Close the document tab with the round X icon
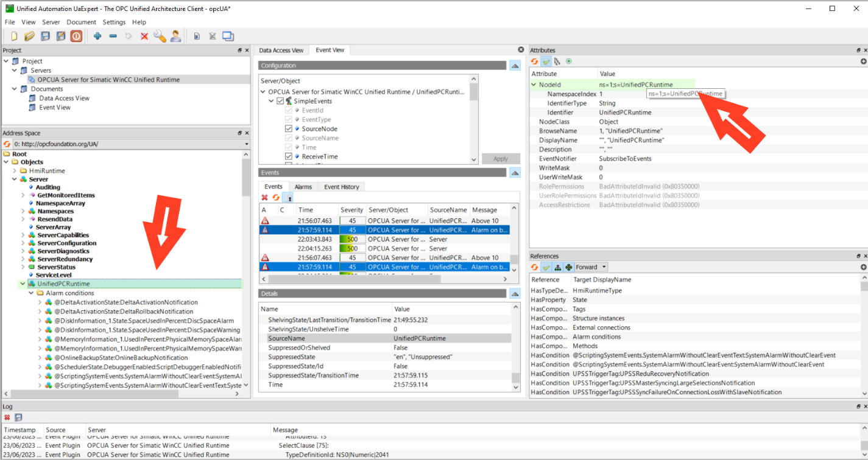 click(x=521, y=50)
